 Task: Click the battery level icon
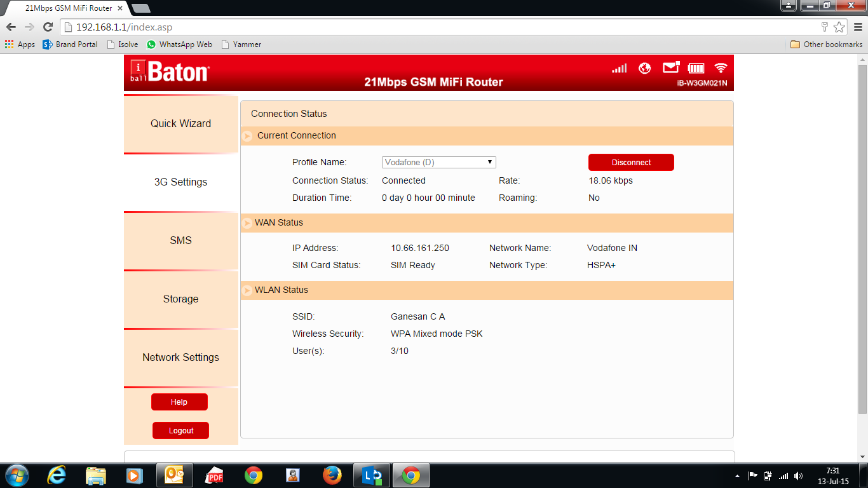(696, 68)
